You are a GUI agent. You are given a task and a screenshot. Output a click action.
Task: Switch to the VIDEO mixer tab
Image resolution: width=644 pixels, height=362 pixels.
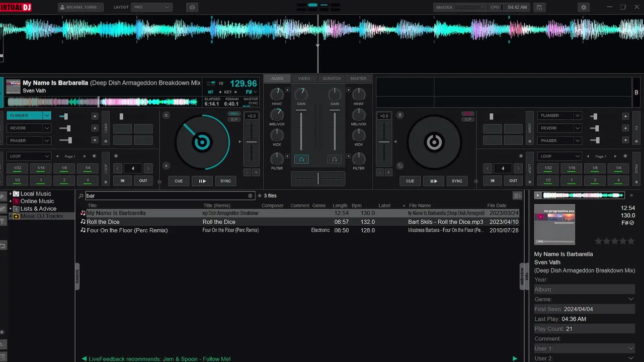304,78
